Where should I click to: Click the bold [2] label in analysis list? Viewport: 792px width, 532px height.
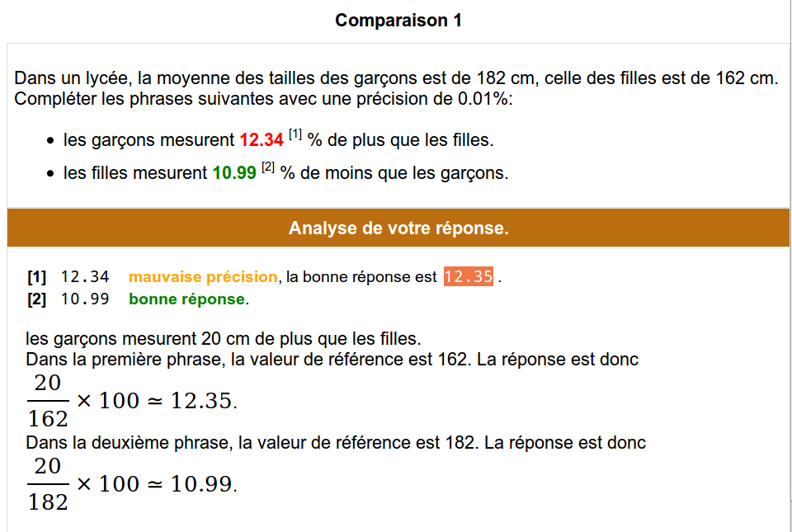(36, 299)
